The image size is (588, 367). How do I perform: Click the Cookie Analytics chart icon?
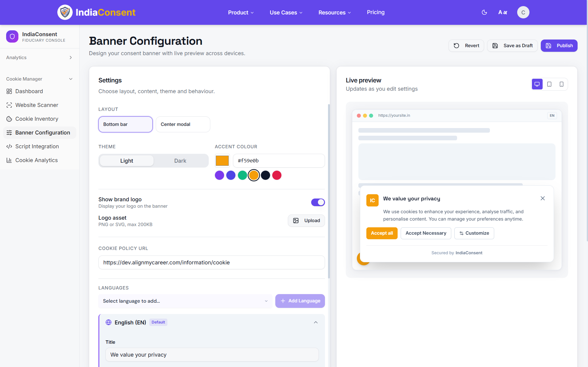coord(9,160)
